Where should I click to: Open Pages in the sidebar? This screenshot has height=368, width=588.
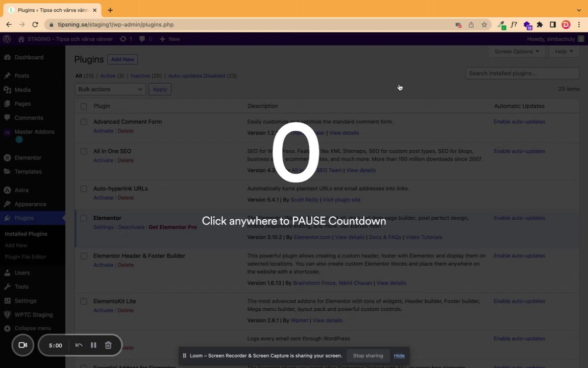point(22,104)
